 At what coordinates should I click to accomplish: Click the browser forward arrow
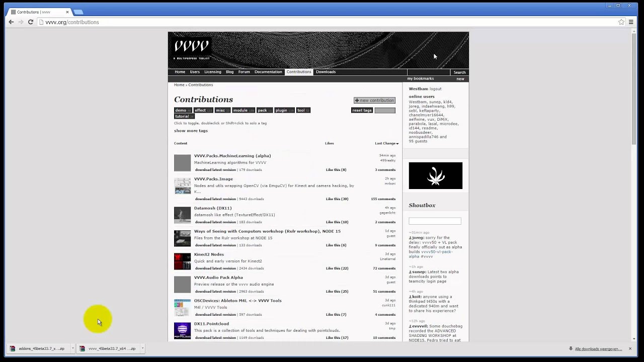click(x=21, y=22)
